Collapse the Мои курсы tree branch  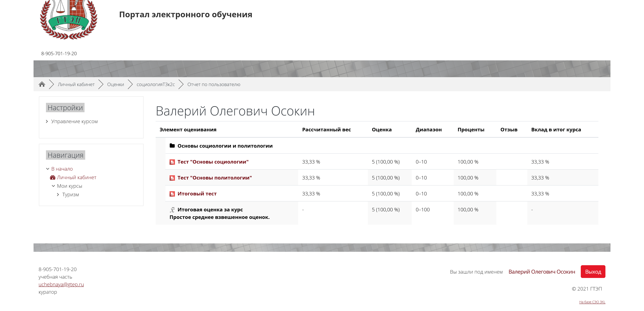pyautogui.click(x=53, y=186)
